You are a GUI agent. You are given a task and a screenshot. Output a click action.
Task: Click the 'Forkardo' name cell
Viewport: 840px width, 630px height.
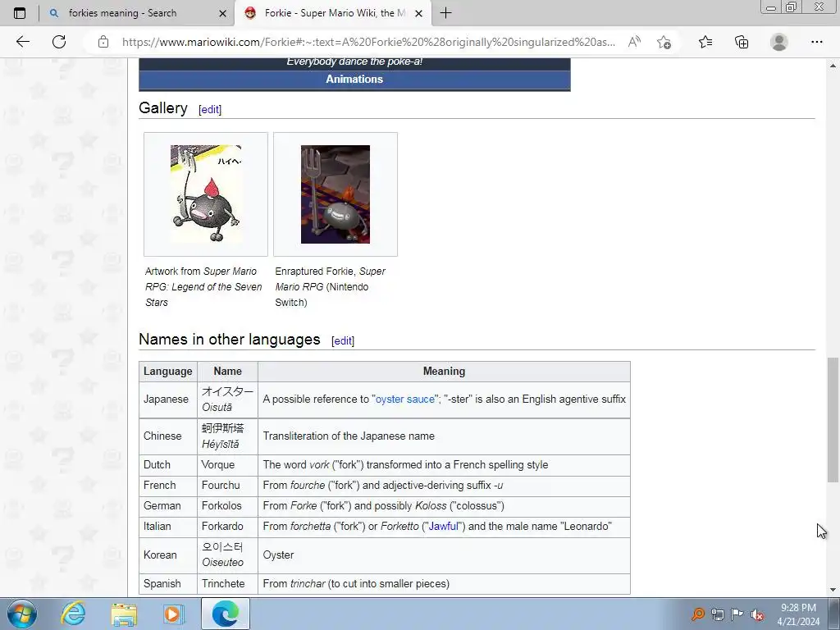click(227, 526)
